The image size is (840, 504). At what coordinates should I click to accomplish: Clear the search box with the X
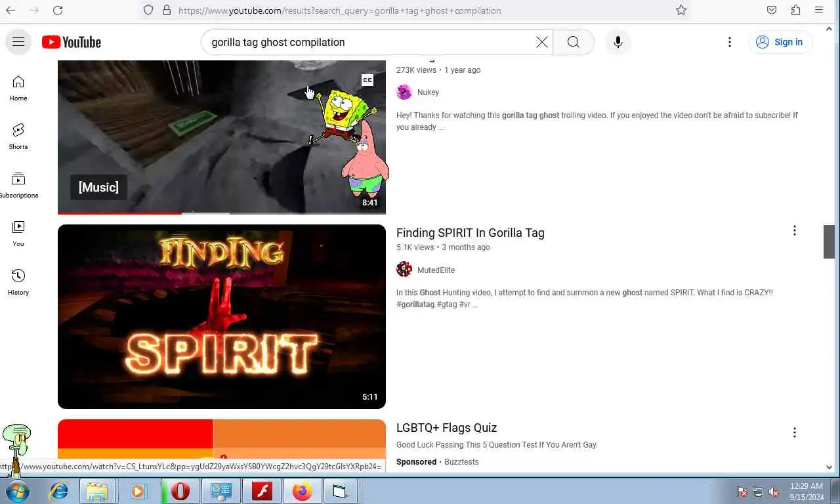pyautogui.click(x=542, y=42)
